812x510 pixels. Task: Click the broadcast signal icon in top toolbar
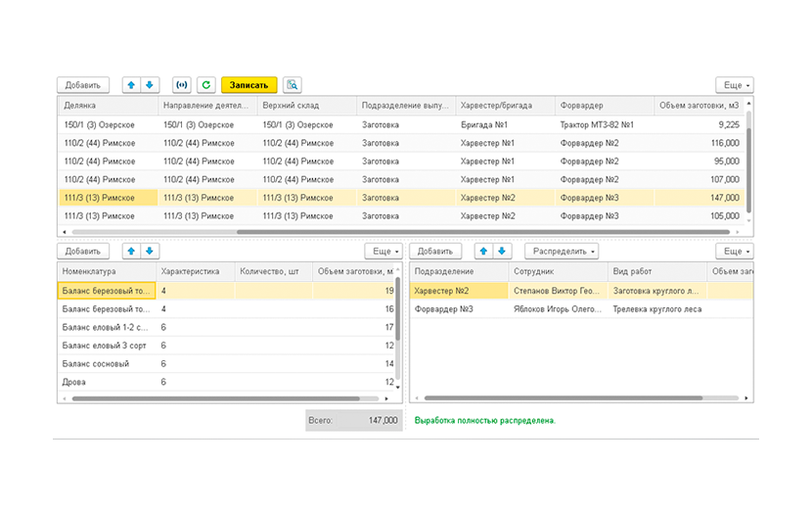[x=182, y=85]
